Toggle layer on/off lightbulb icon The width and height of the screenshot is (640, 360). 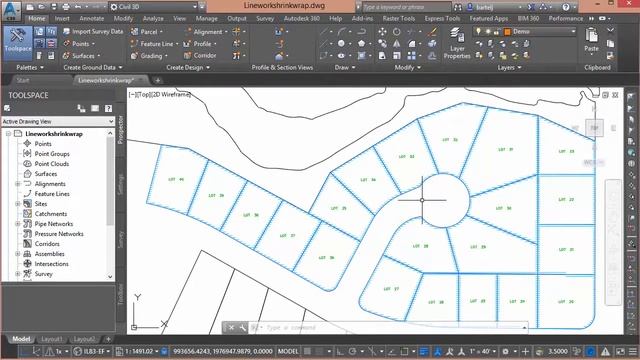coord(478,31)
